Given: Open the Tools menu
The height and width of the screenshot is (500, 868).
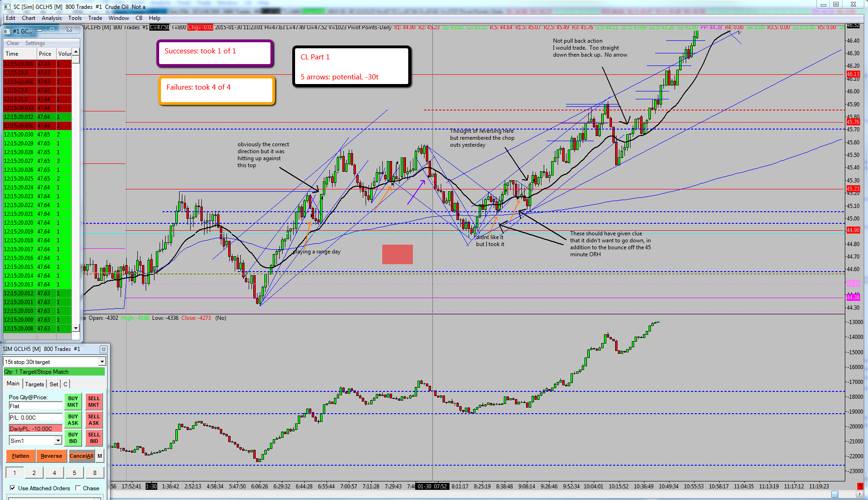Looking at the screenshot, I should point(75,18).
